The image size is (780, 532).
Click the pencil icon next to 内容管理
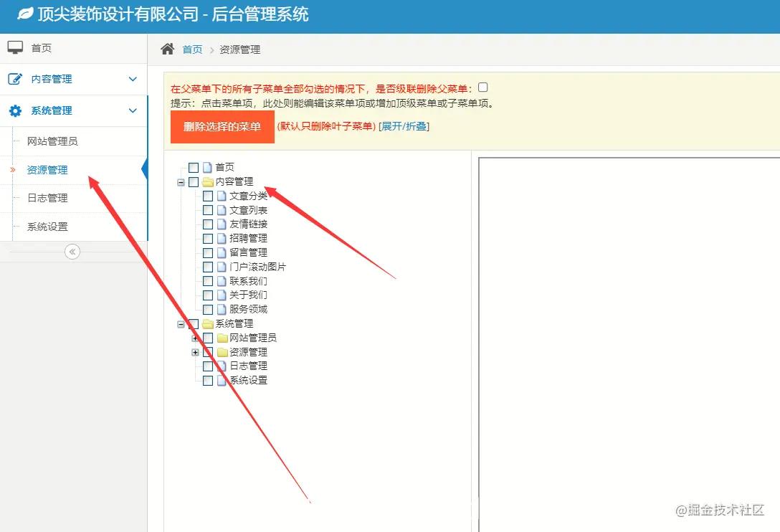click(14, 79)
